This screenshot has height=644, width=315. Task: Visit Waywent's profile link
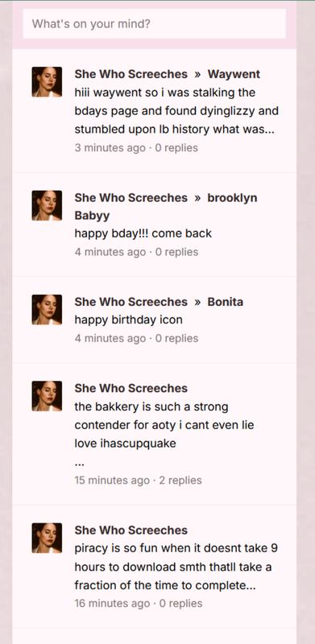[234, 74]
